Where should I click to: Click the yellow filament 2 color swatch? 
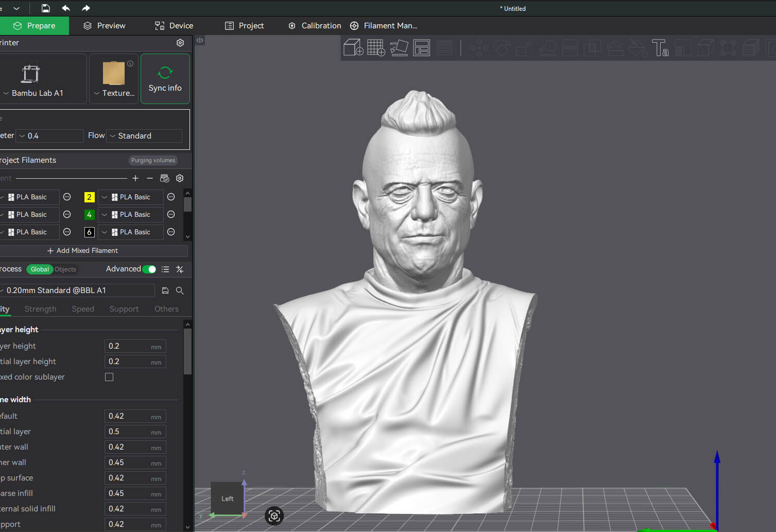[x=89, y=197]
